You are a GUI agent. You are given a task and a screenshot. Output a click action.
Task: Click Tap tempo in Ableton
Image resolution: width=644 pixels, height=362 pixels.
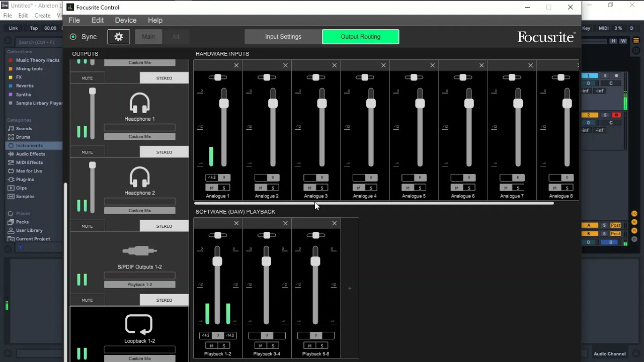click(34, 28)
